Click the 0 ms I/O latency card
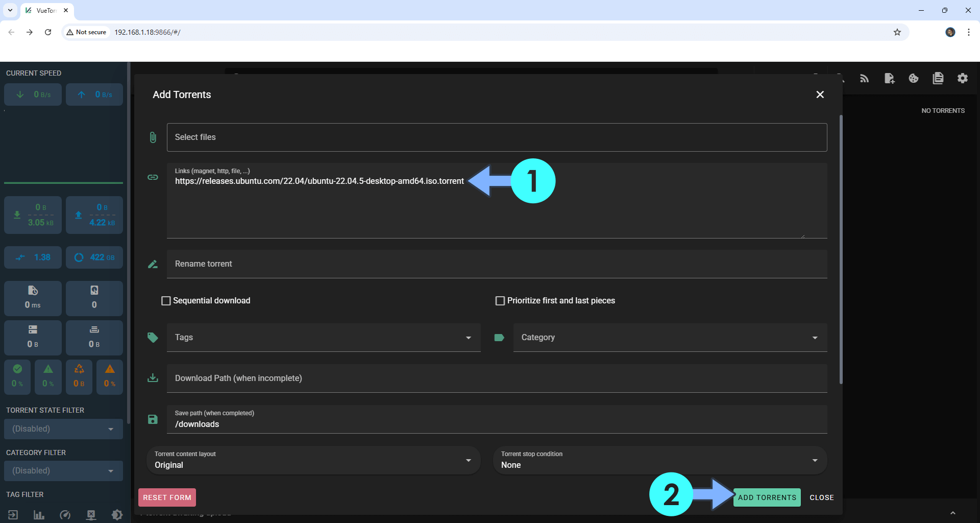This screenshot has width=980, height=523. click(x=33, y=298)
